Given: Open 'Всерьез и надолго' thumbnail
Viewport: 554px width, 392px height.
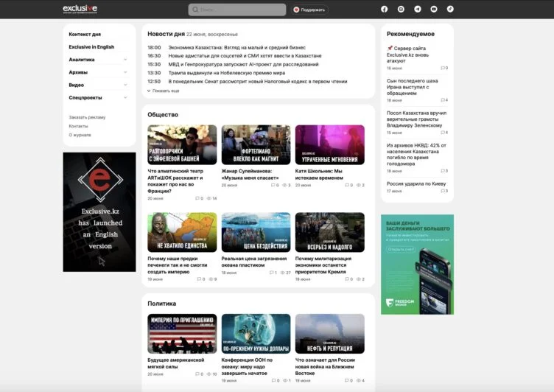Looking at the screenshot, I should pyautogui.click(x=329, y=232).
